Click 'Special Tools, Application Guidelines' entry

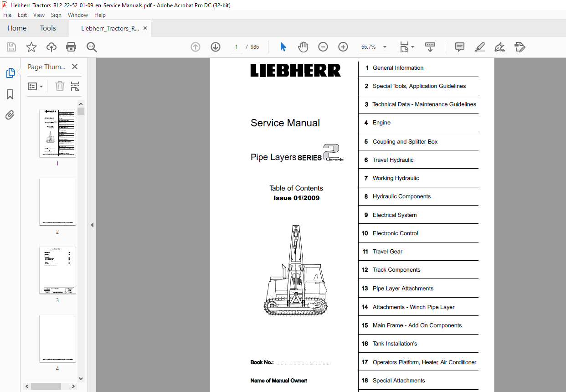pyautogui.click(x=419, y=86)
